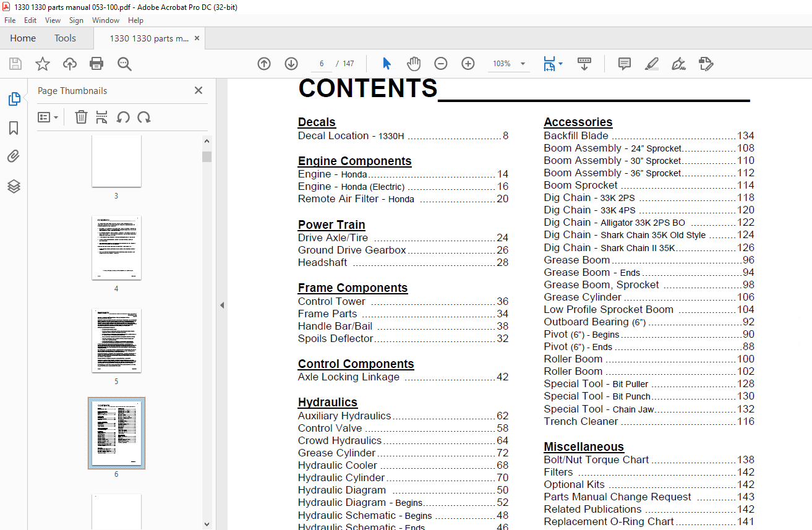Image resolution: width=812 pixels, height=530 pixels.
Task: Switch to the Home tab
Action: pyautogui.click(x=23, y=38)
